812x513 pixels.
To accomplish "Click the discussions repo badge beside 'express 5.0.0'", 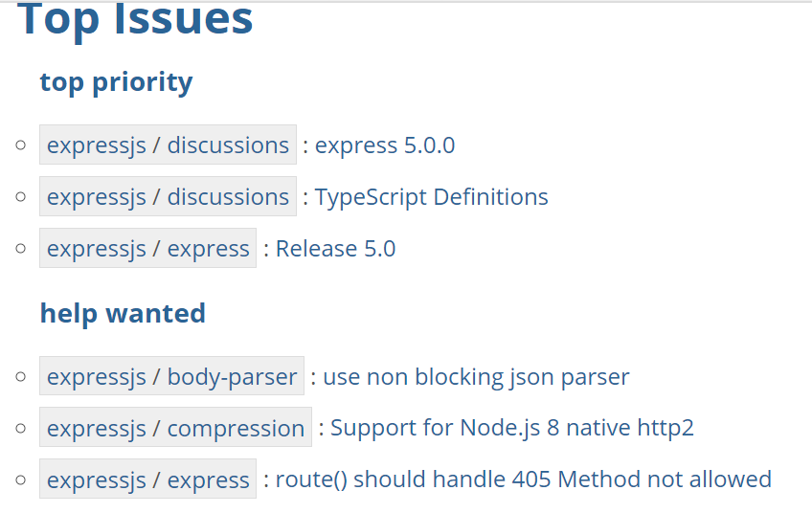I will point(168,145).
